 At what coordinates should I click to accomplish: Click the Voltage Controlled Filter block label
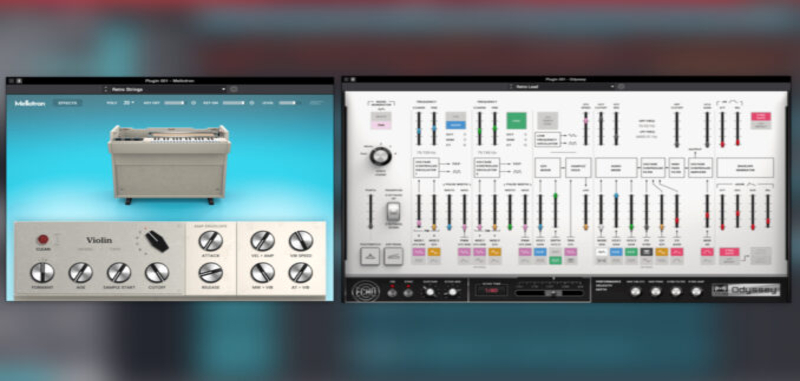click(x=653, y=167)
